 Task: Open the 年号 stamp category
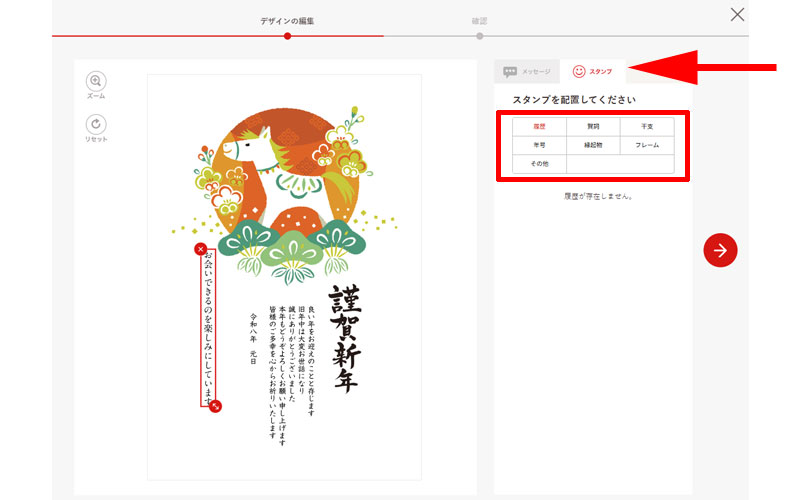539,145
